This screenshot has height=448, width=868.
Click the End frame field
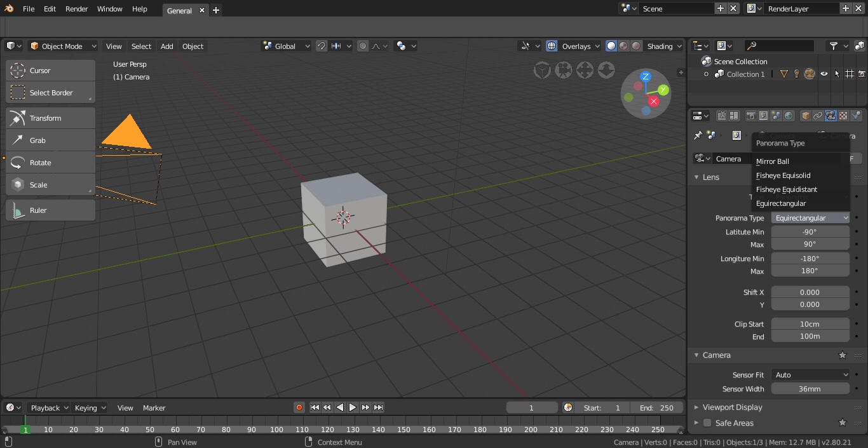(657, 408)
